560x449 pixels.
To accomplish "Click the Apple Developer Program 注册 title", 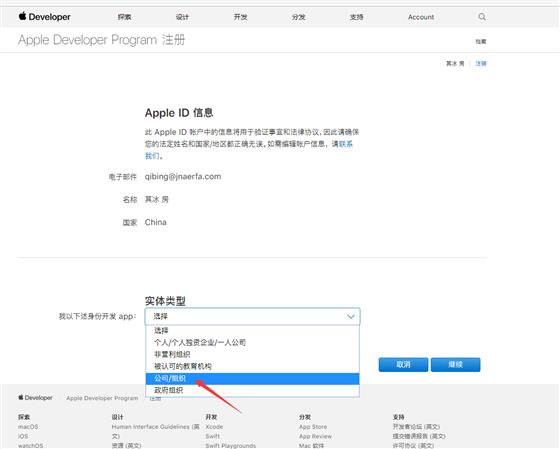I will pos(102,40).
